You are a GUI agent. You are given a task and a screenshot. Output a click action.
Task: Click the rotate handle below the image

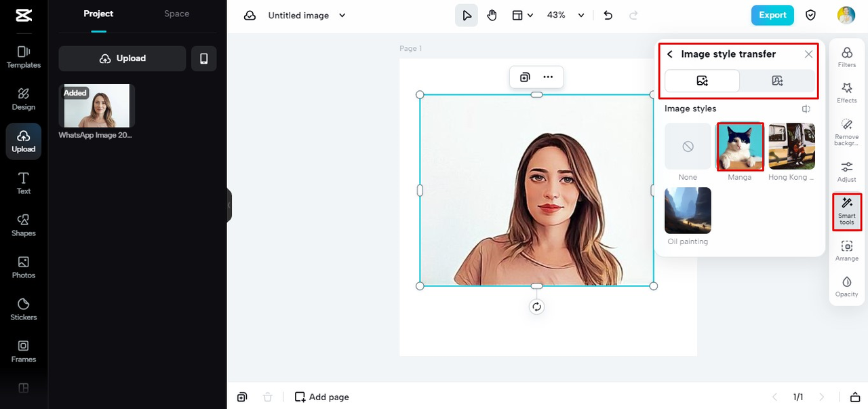click(x=536, y=307)
